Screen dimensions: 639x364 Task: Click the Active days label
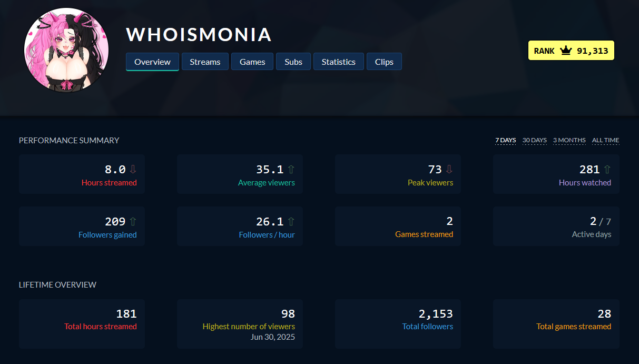(592, 234)
